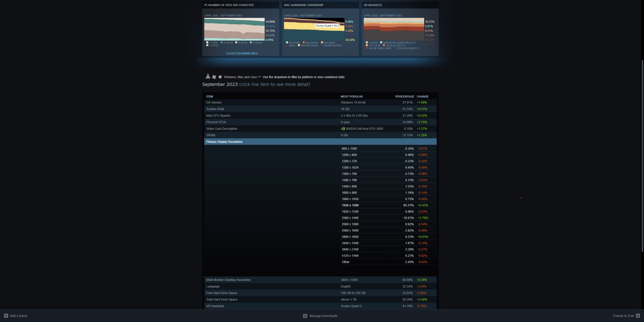Open Friends & Chat

626,316
